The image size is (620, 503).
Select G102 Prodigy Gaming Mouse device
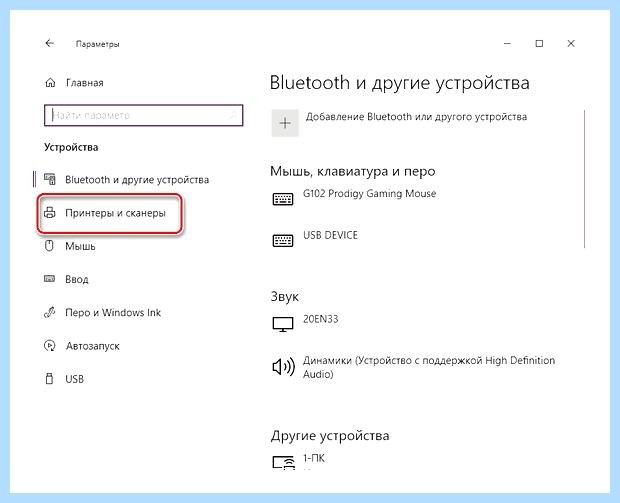coord(369,194)
